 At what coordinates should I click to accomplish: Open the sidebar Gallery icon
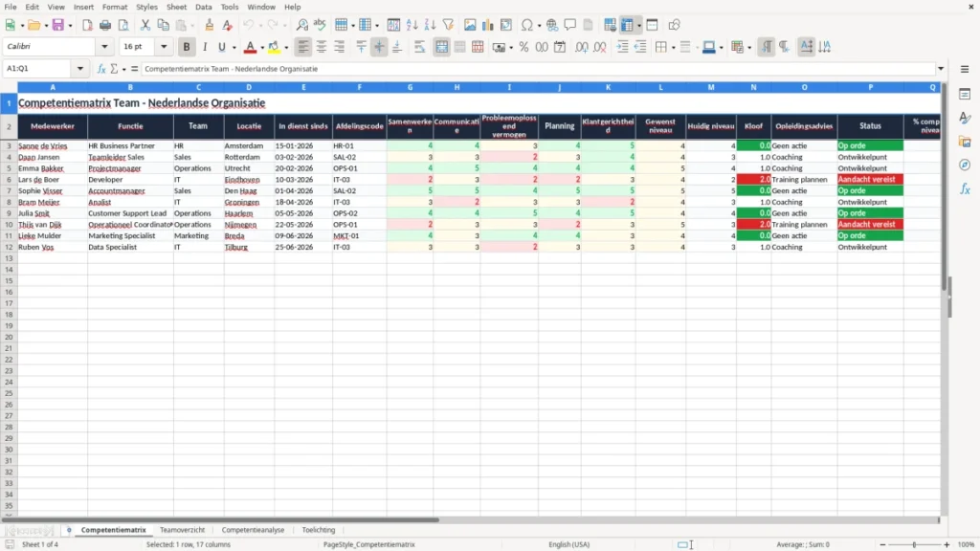(x=965, y=142)
